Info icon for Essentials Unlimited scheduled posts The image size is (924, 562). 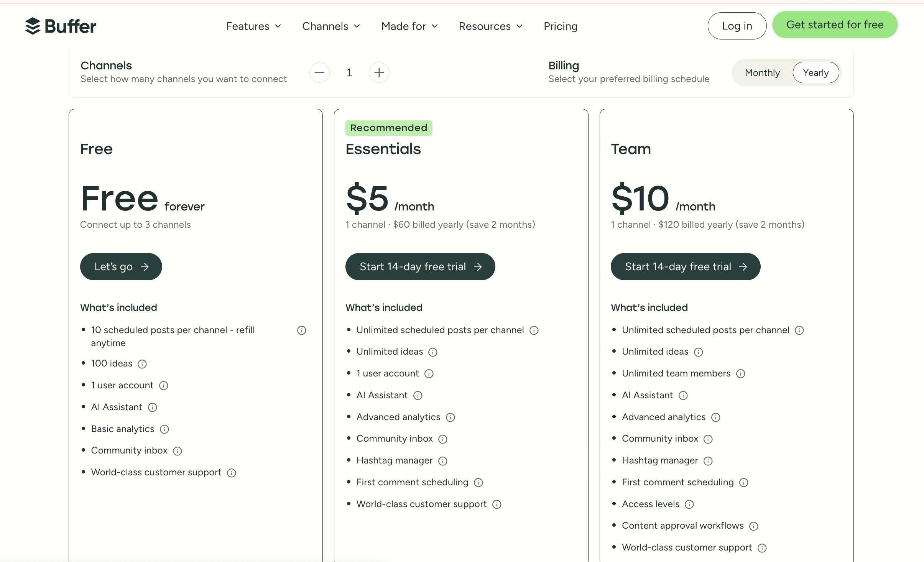tap(534, 330)
